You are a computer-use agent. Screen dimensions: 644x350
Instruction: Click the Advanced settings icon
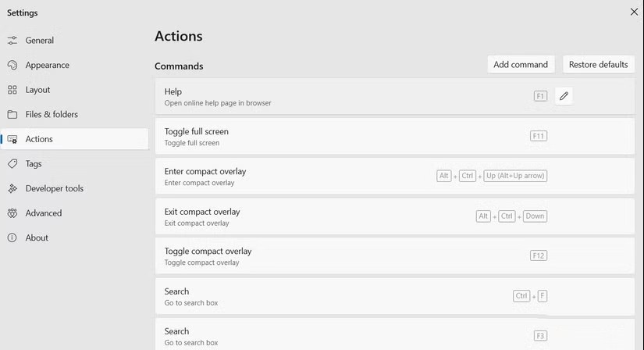coord(12,212)
